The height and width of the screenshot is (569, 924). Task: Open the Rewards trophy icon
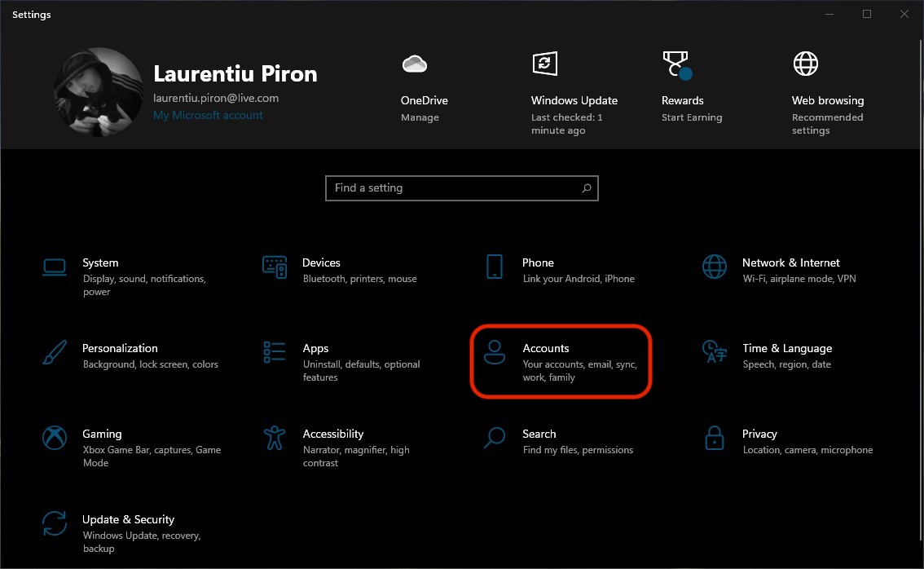point(676,64)
